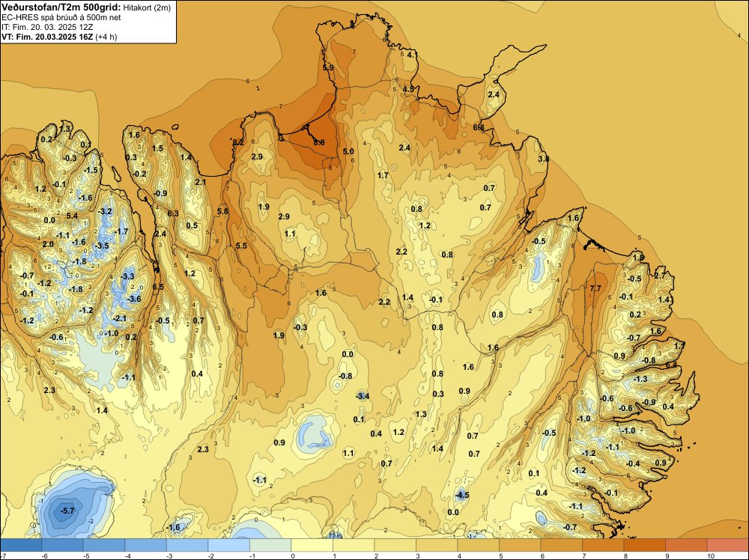The height and width of the screenshot is (560, 749).
Task: Click the legend color between -6 and -5
Action: coord(63,545)
